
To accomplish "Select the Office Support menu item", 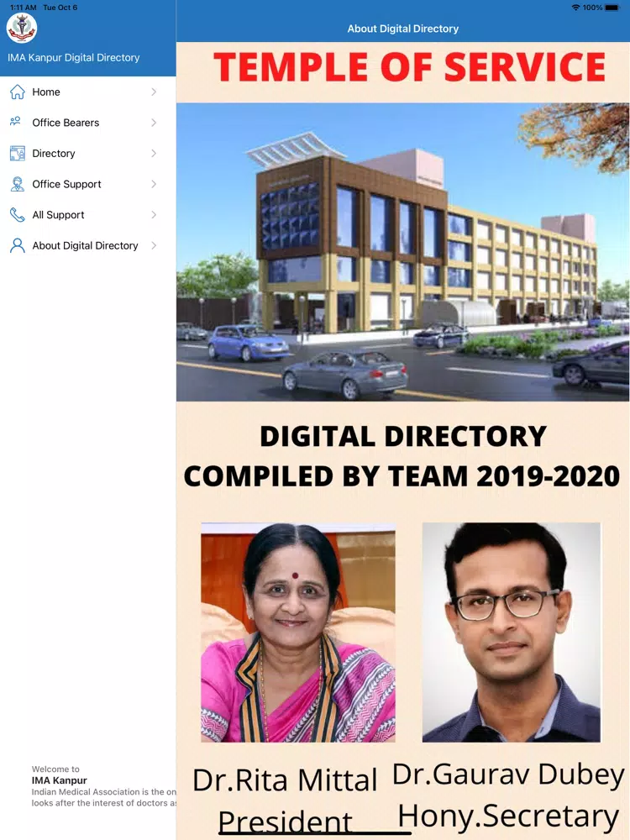I will 88,184.
